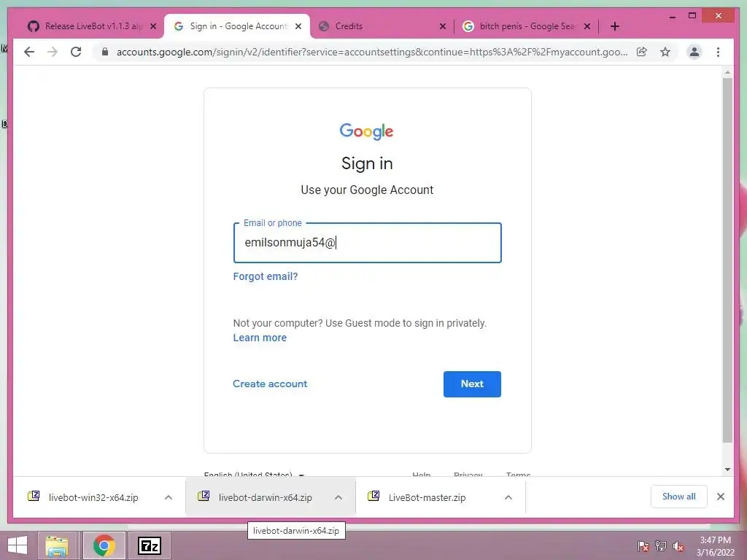Expand options for livebot-win32-x64.zip
The width and height of the screenshot is (747, 560).
[169, 497]
